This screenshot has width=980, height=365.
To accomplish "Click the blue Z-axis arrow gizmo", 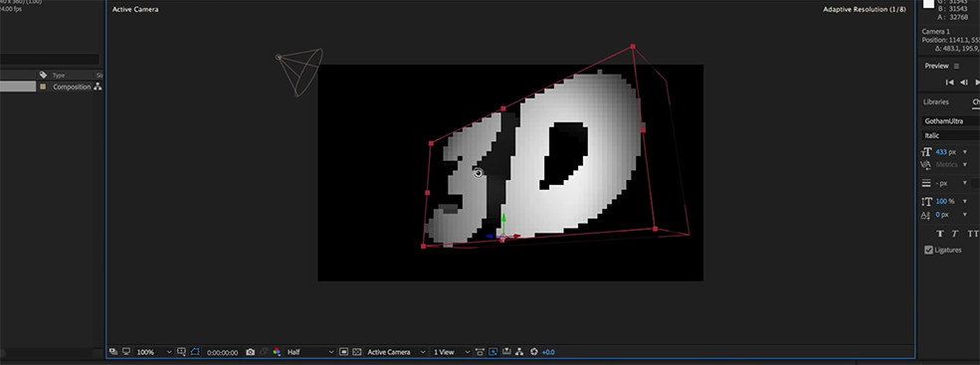I will click(490, 237).
